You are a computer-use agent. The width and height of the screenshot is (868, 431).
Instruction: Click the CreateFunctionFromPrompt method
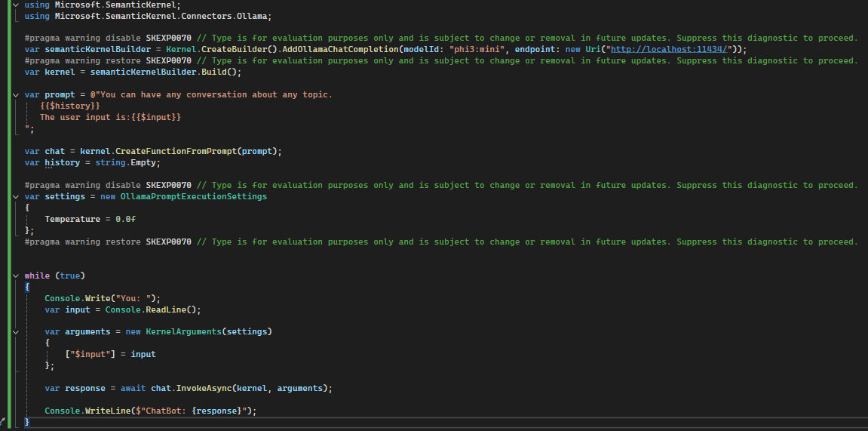point(176,151)
